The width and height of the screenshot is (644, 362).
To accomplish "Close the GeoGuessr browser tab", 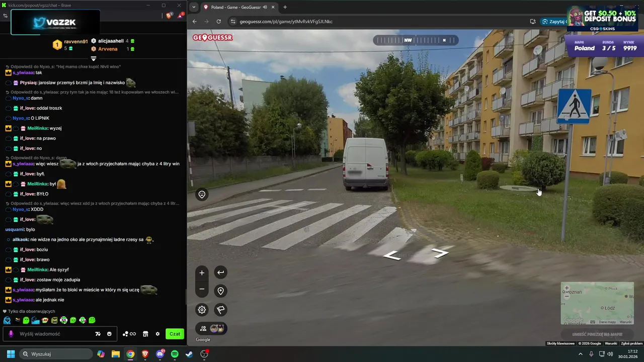I will [273, 7].
